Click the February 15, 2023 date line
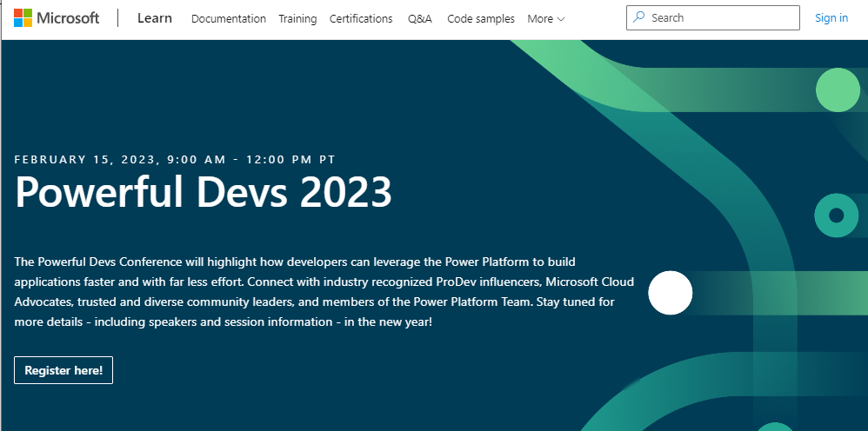 175,159
